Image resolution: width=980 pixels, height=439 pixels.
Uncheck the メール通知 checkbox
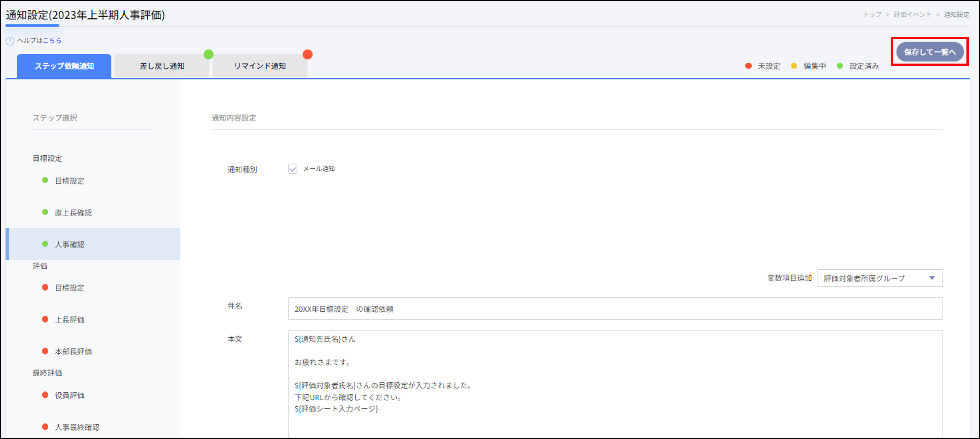pos(293,169)
